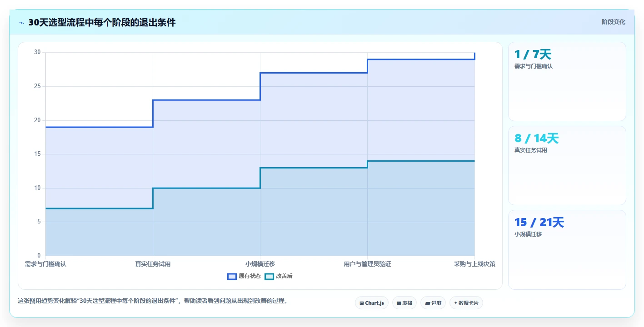Viewport: 644px width, 327px height.
Task: Click the lightning icon beside the title
Action: click(22, 23)
